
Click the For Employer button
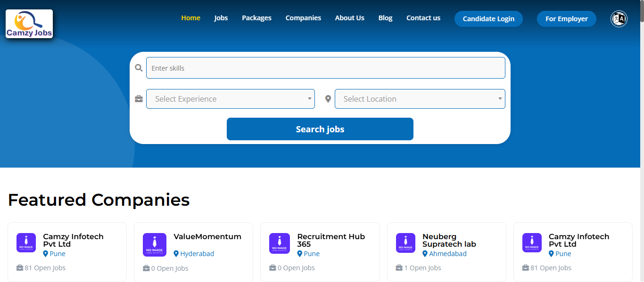click(x=567, y=19)
